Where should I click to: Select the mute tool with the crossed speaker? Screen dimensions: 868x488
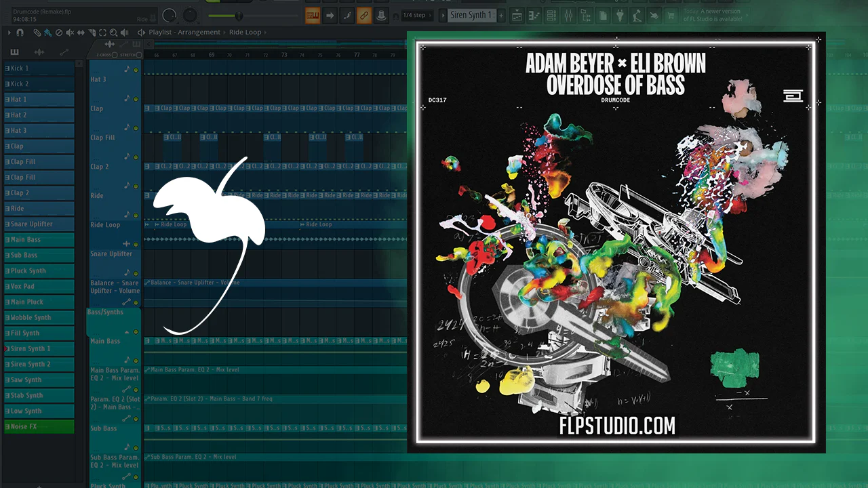click(70, 33)
